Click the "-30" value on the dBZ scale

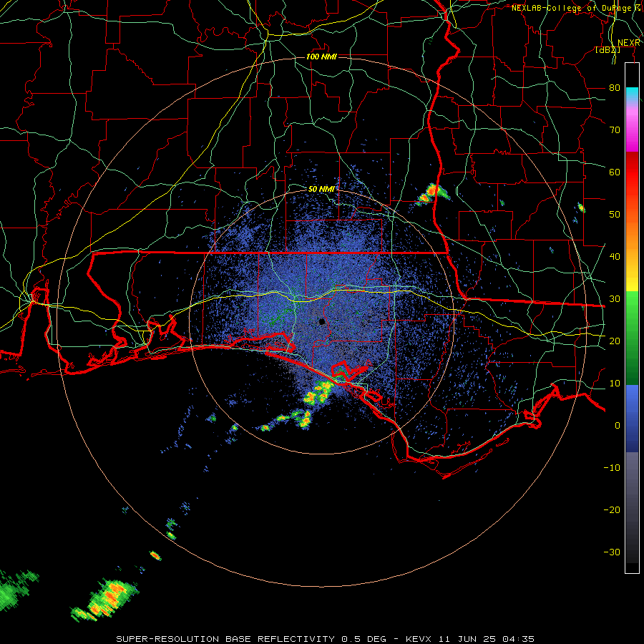pos(612,552)
